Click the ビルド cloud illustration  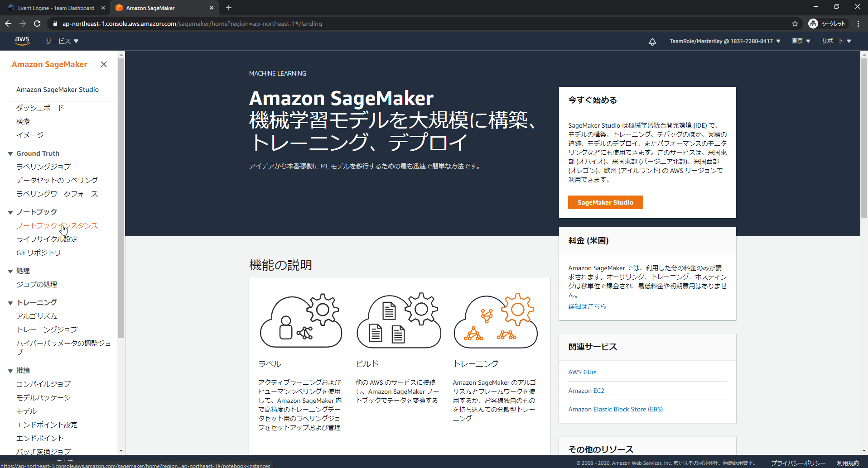399,320
